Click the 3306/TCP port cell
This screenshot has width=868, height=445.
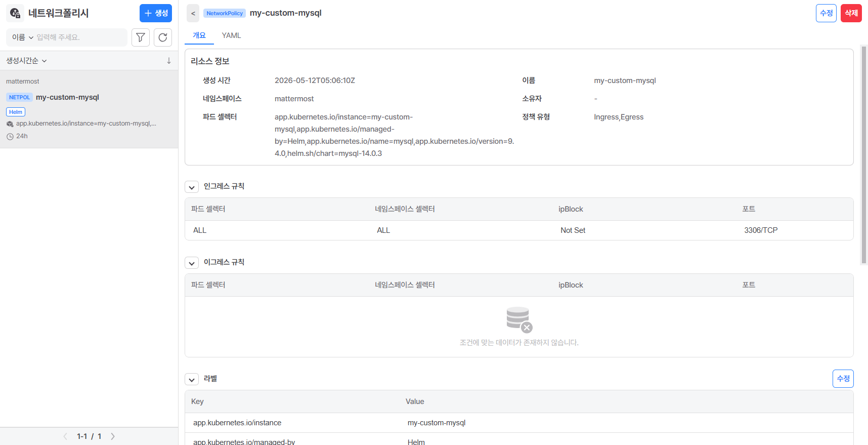click(761, 230)
